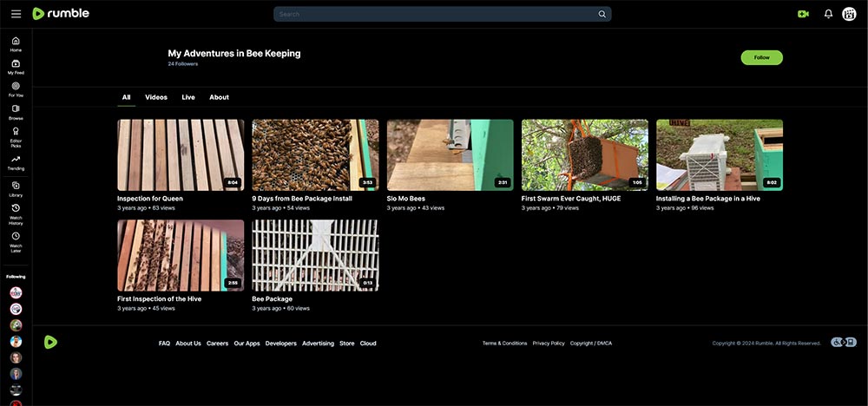Click the third followed channel avatar
The width and height of the screenshot is (868, 406).
coord(16,325)
